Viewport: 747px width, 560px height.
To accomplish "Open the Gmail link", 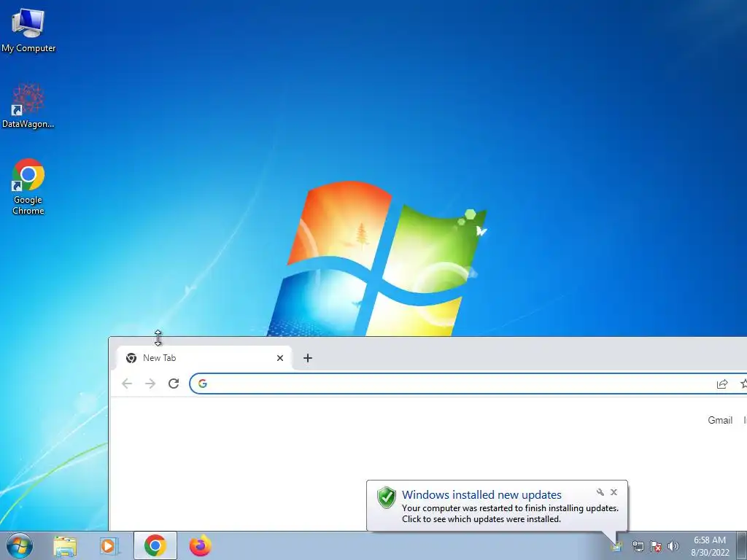I will point(720,420).
